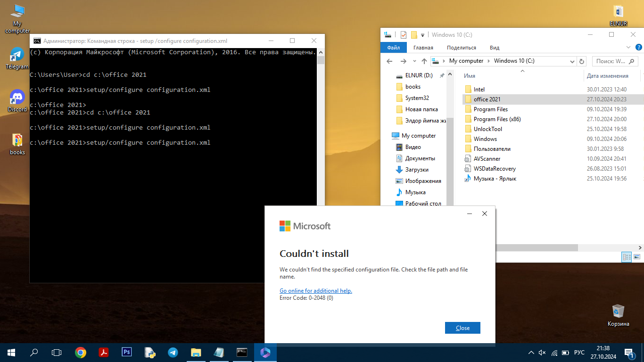The height and width of the screenshot is (362, 644).
Task: Select System32 in the navigation pane
Action: coord(417,98)
